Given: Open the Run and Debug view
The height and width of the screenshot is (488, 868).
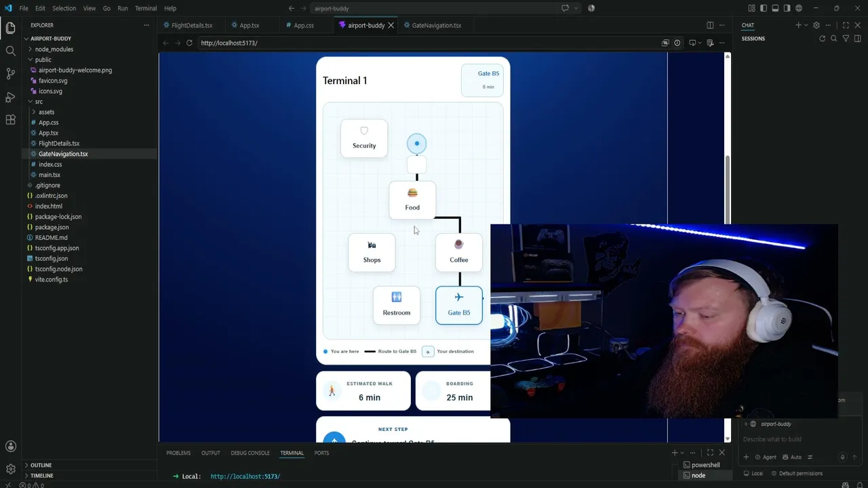Looking at the screenshot, I should [10, 97].
